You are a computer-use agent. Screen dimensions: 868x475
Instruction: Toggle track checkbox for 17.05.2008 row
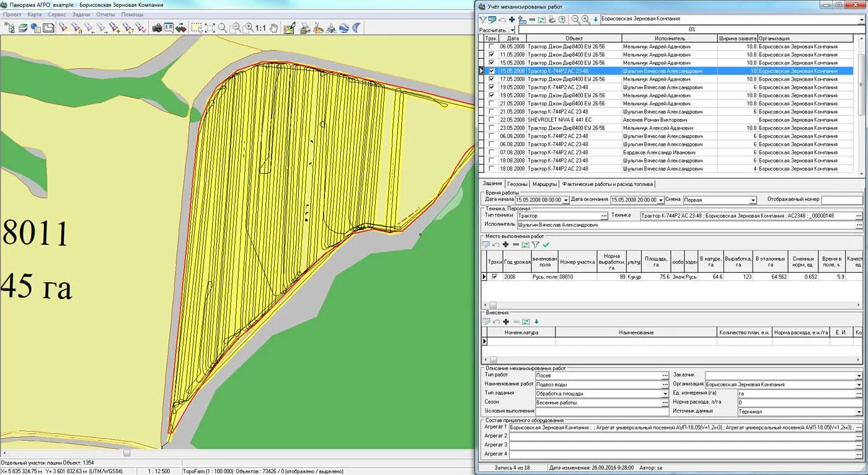pos(492,79)
